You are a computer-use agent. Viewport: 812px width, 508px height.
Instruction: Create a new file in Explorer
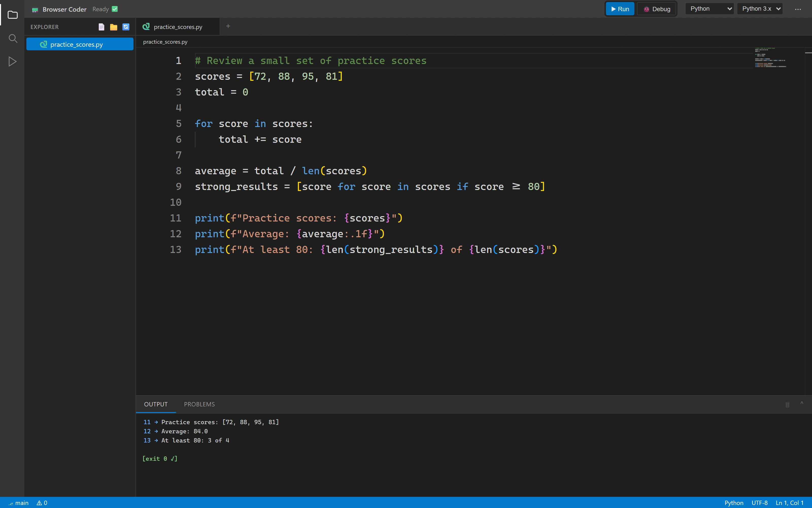101,27
